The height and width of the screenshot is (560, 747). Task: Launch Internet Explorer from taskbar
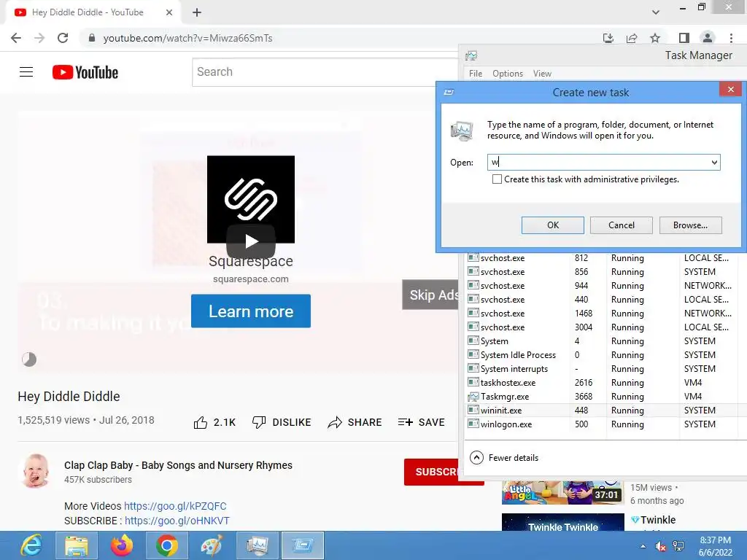pos(31,545)
